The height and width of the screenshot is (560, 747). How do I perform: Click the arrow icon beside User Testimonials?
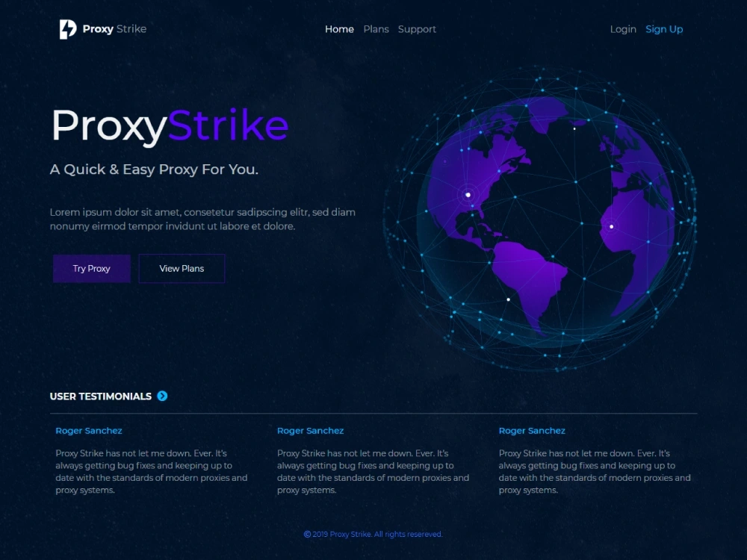coord(162,396)
